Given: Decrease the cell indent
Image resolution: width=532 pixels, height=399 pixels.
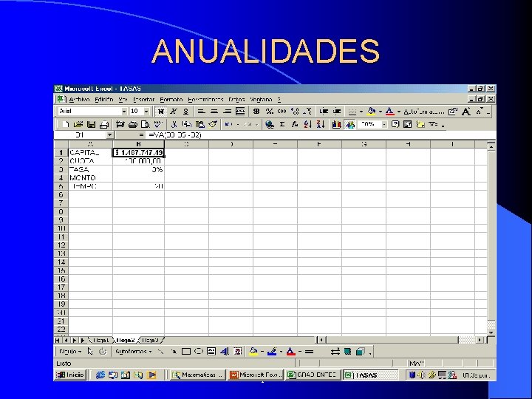Looking at the screenshot, I should click(324, 112).
